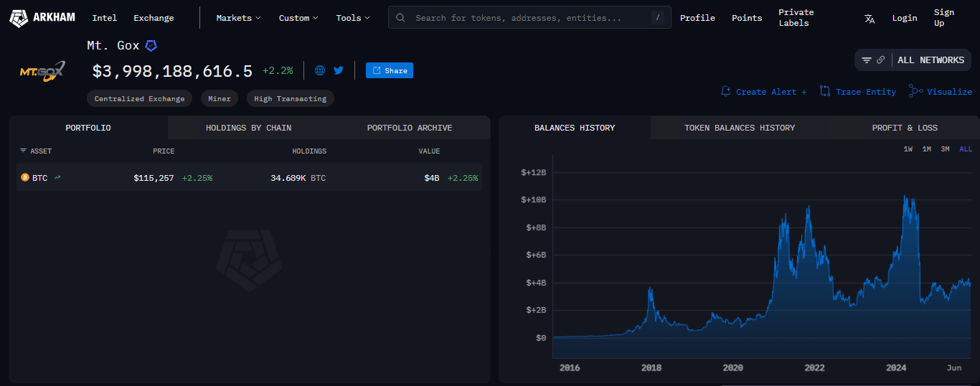Screen dimensions: 980x386
Task: Click the Trace Entity icon
Action: pyautogui.click(x=825, y=92)
